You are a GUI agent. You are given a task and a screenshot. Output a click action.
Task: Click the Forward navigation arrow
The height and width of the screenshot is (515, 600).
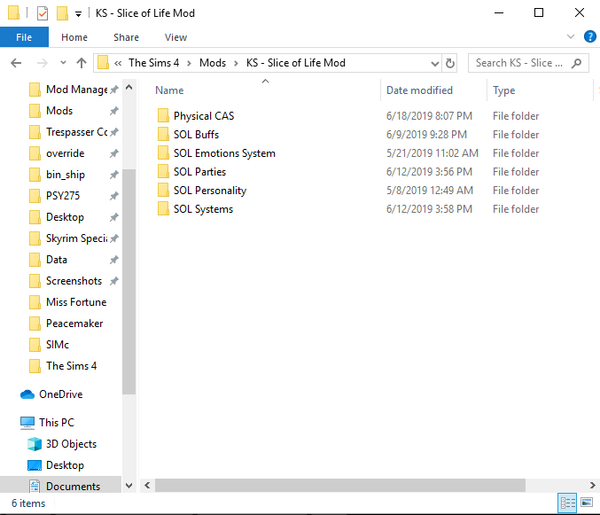coord(42,63)
